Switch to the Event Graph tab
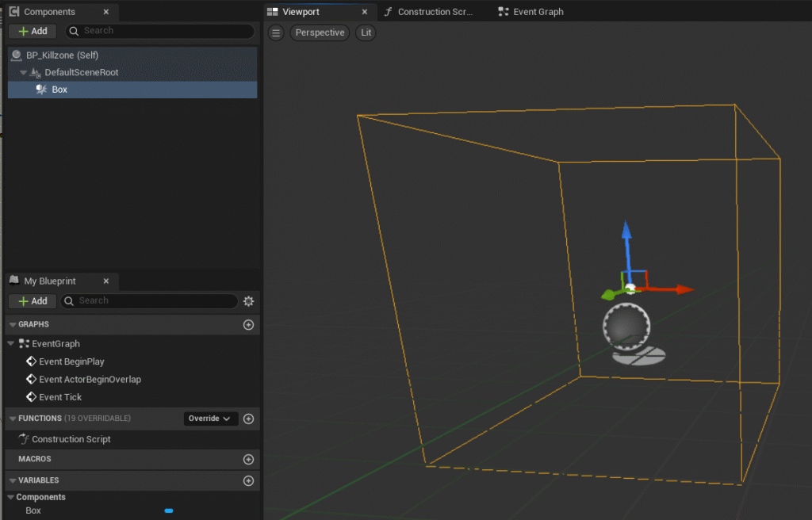The width and height of the screenshot is (812, 520). 530,12
